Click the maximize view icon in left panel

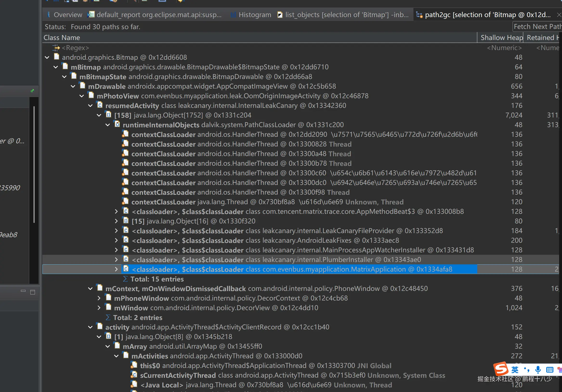33,292
